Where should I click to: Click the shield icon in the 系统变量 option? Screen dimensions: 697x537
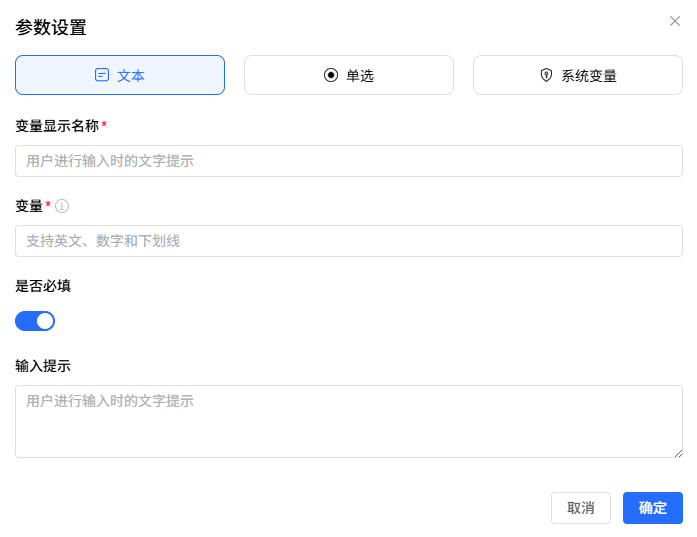point(546,75)
